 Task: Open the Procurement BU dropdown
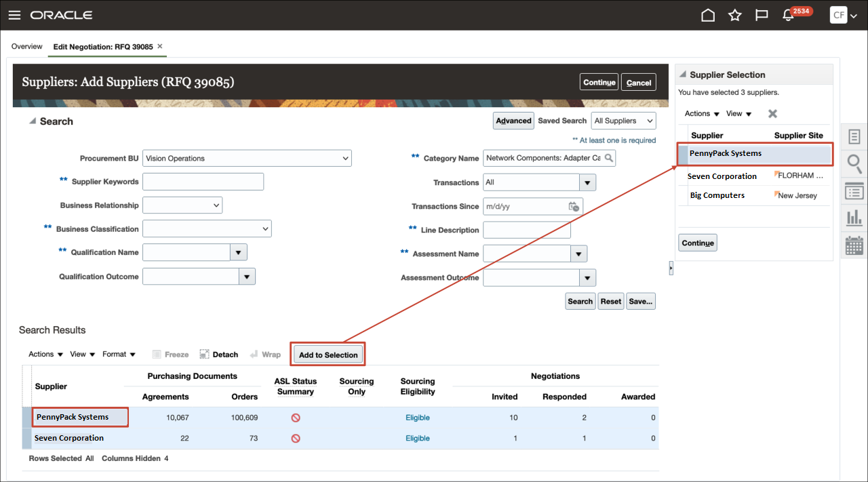coord(247,158)
